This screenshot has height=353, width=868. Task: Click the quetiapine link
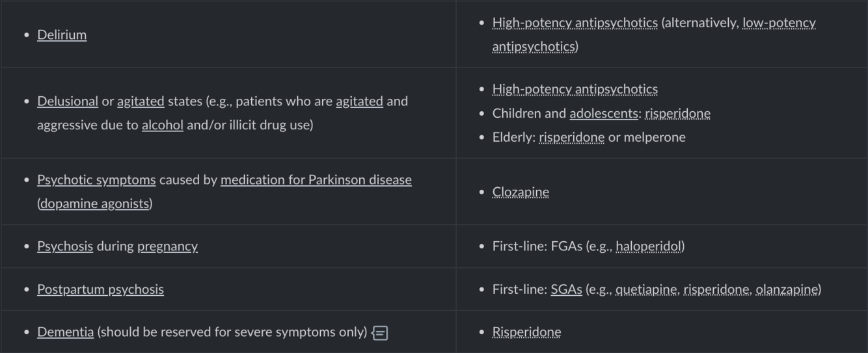(646, 289)
